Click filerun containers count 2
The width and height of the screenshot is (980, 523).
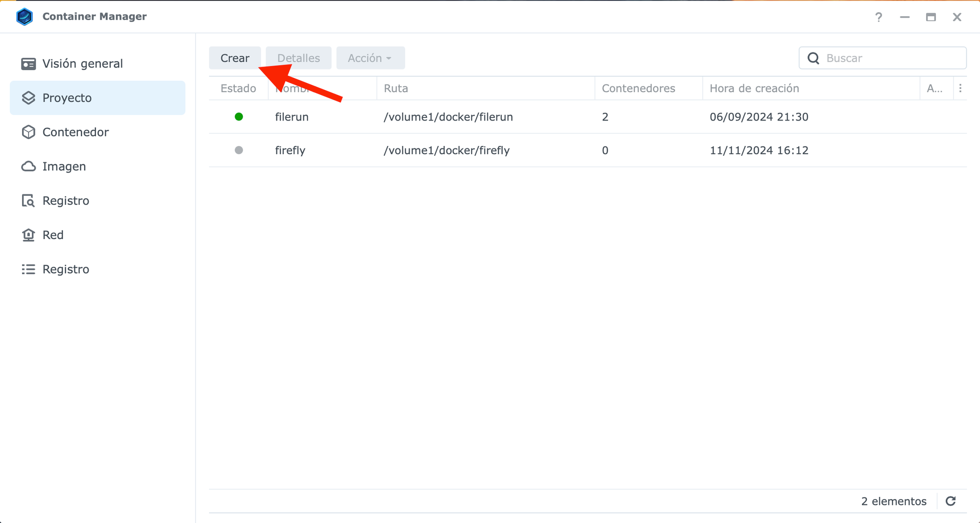[605, 117]
